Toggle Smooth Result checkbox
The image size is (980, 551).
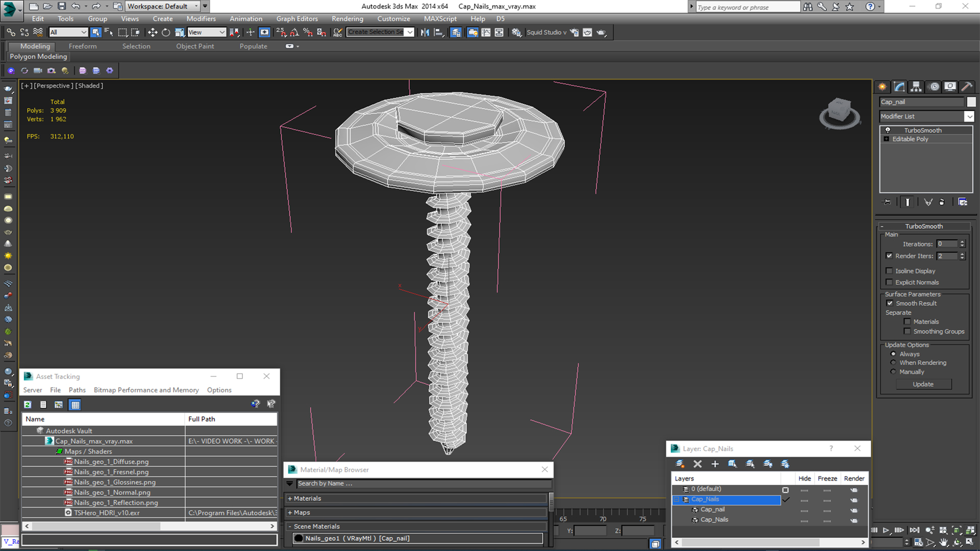tap(890, 303)
